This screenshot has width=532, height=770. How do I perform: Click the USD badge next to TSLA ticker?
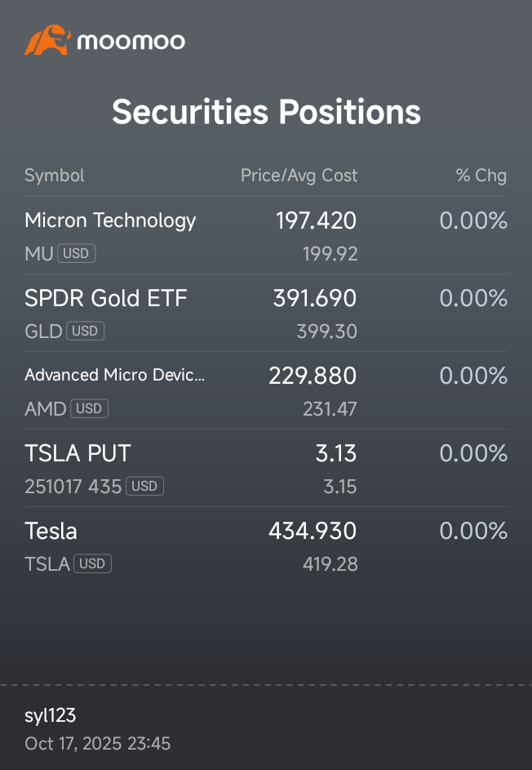point(92,563)
